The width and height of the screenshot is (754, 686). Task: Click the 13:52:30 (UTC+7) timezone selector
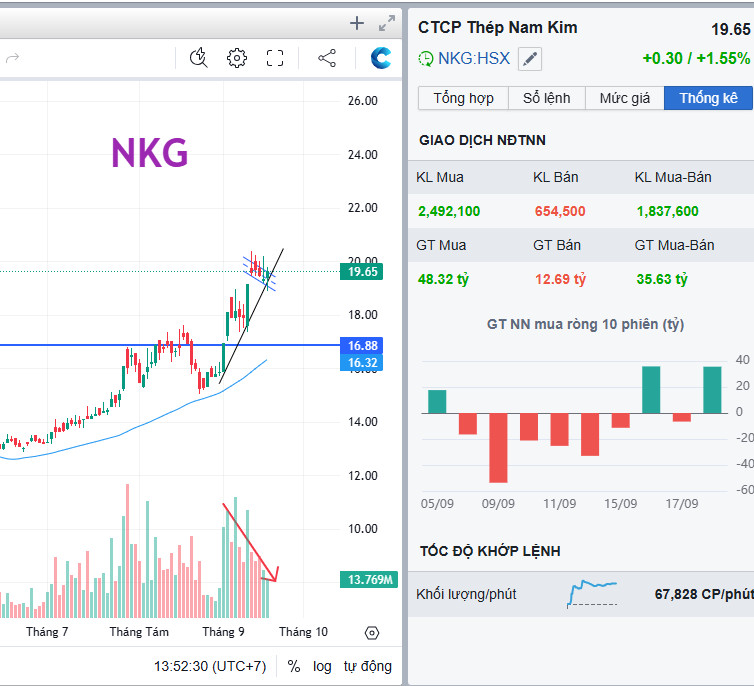[210, 666]
